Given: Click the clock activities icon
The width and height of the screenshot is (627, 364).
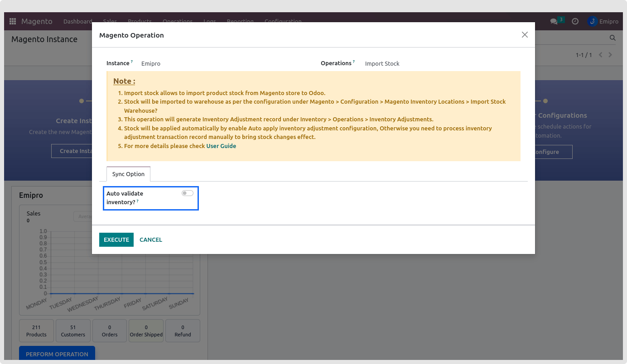Looking at the screenshot, I should tap(575, 21).
